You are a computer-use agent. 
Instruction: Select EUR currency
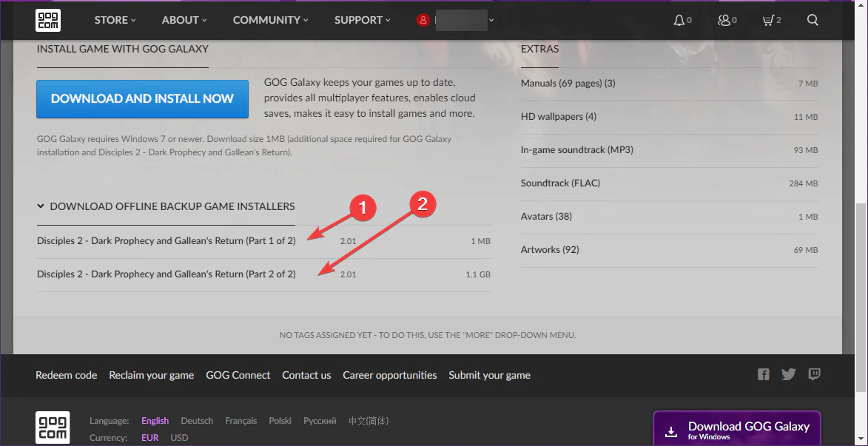coord(150,437)
